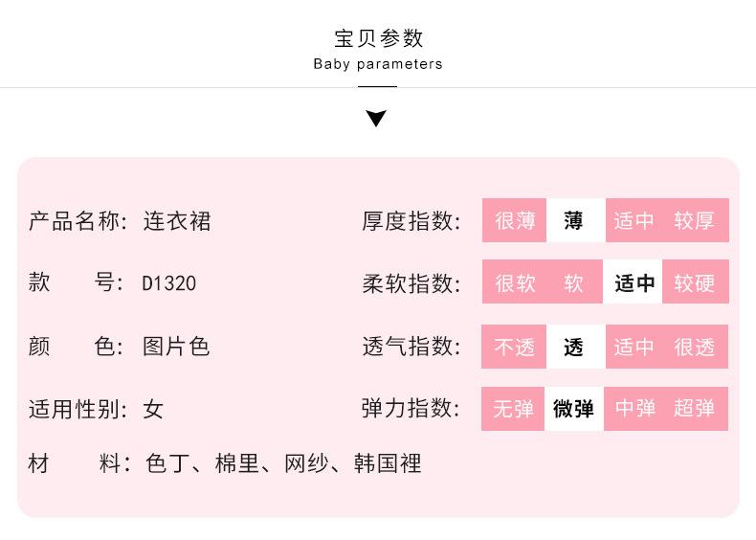Screen dimensions: 756x540
Task: Pick 很透 in the breathability index
Action: point(695,347)
